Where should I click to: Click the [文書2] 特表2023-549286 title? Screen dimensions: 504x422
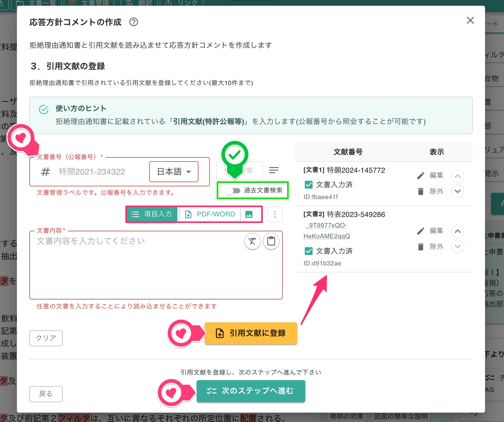(344, 214)
